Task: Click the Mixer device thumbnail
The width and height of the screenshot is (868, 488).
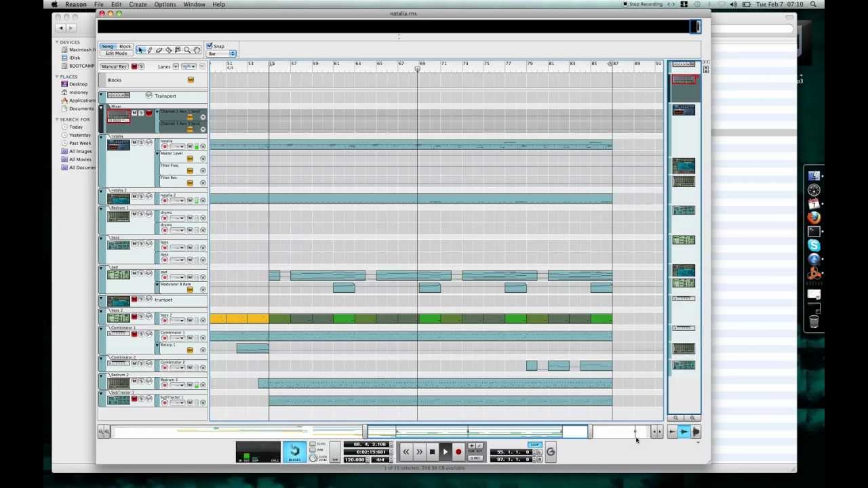Action: coord(118,117)
